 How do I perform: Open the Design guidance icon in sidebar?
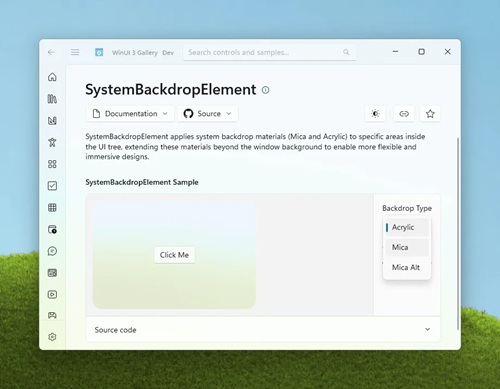point(52,121)
